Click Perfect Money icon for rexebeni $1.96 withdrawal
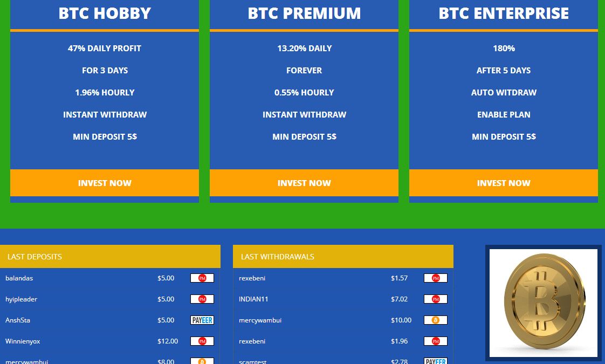This screenshot has height=364, width=605. [436, 341]
